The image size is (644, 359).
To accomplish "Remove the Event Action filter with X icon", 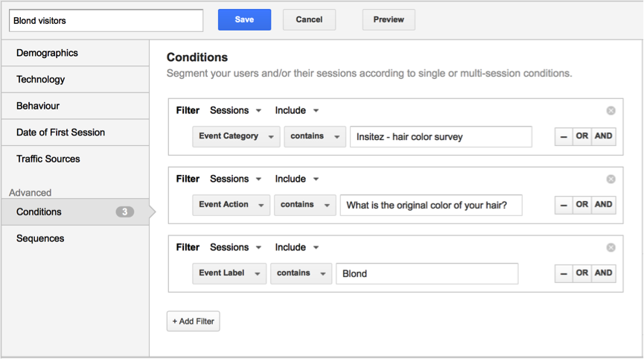I will click(610, 179).
